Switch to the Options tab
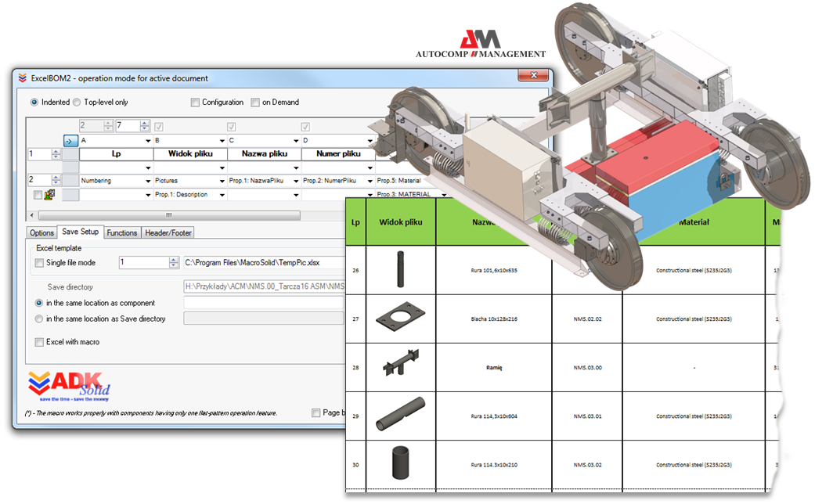Screen dimensions: 815x504 41,232
